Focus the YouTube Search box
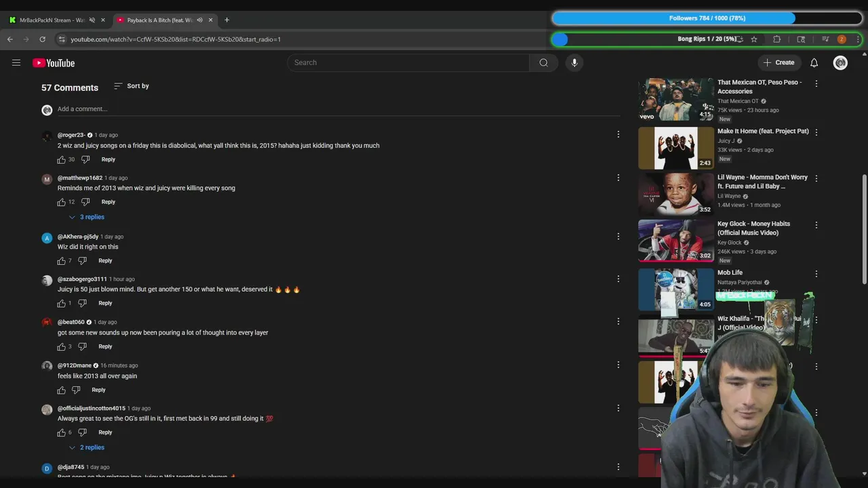This screenshot has width=868, height=488. [408, 62]
